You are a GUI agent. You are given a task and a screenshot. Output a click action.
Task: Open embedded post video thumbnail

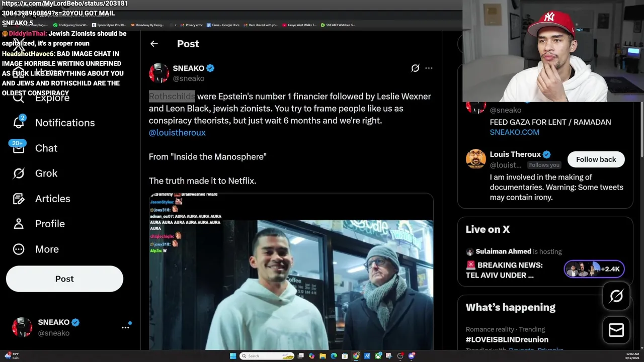291,271
